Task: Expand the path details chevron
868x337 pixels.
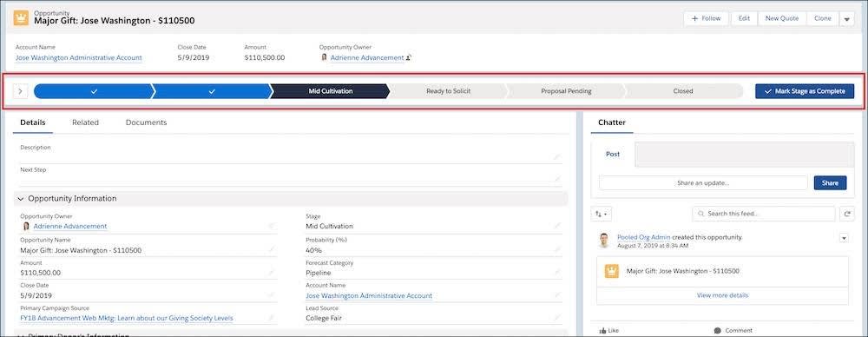Action: click(x=20, y=91)
